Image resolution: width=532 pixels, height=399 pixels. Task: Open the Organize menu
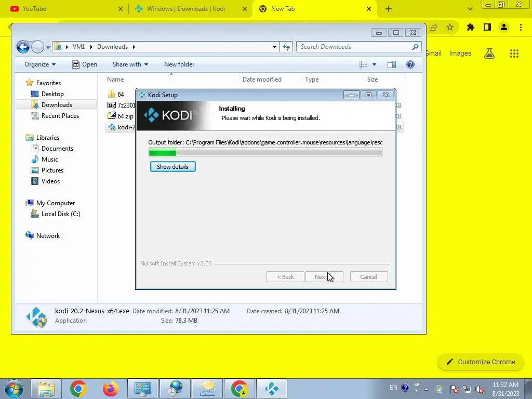click(x=39, y=64)
